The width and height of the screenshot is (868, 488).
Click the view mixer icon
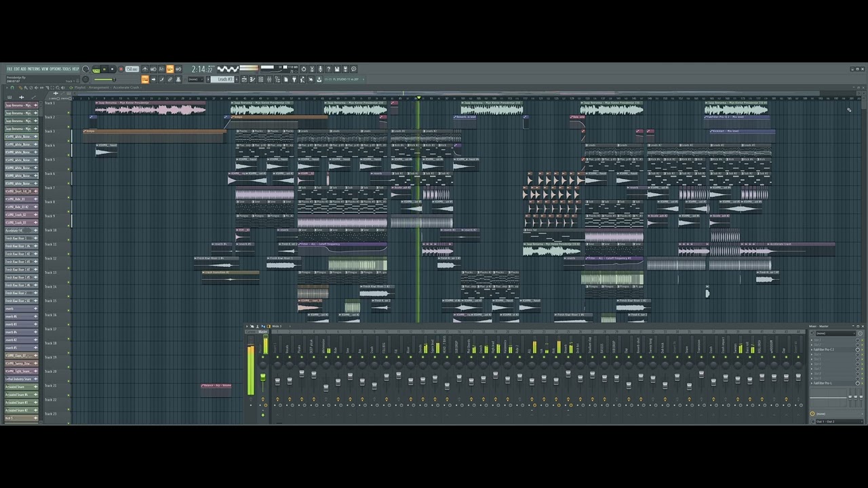point(269,79)
